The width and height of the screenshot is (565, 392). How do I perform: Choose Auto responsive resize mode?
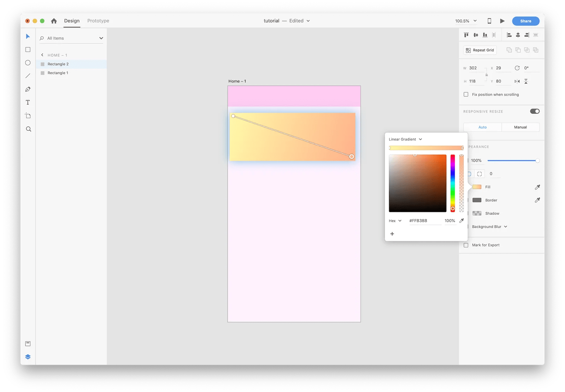482,127
